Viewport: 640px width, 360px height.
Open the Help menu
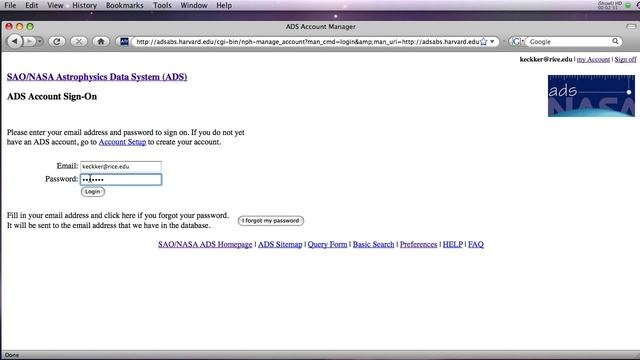click(x=224, y=5)
